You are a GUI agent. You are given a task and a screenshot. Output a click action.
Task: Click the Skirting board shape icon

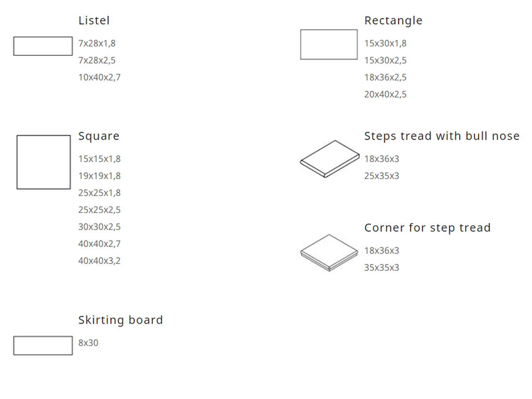[43, 345]
